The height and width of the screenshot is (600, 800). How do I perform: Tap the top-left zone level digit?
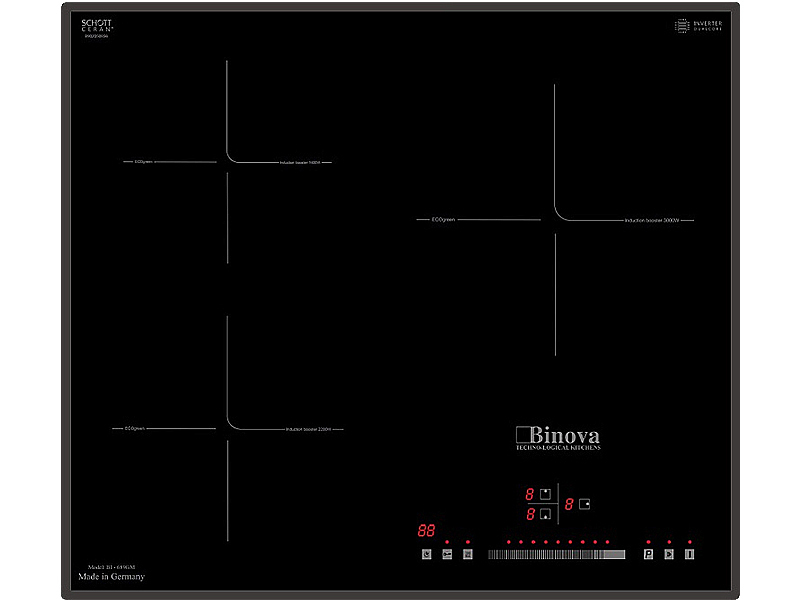[530, 494]
